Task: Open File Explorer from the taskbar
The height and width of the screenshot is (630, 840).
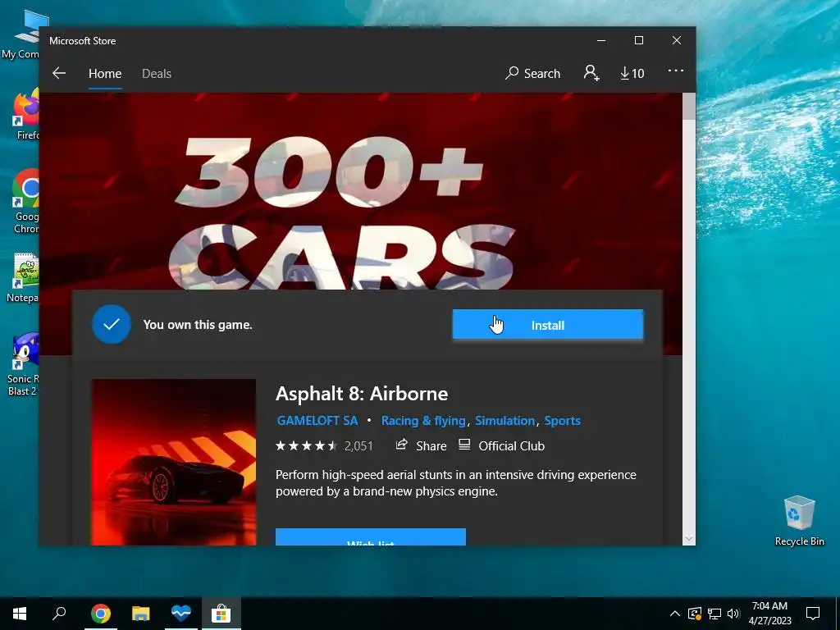Action: pyautogui.click(x=141, y=614)
